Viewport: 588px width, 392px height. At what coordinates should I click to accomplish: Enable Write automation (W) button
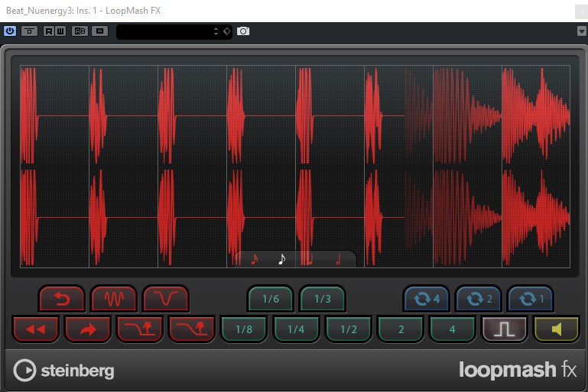pyautogui.click(x=60, y=31)
